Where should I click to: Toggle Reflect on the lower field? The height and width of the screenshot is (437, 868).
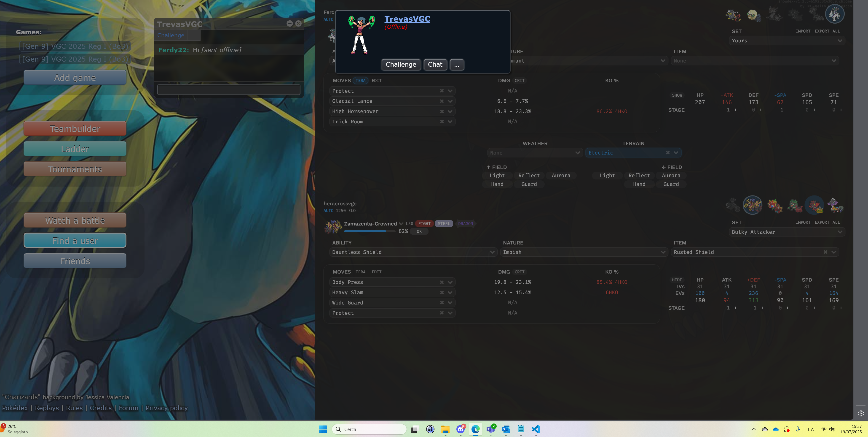(x=639, y=176)
